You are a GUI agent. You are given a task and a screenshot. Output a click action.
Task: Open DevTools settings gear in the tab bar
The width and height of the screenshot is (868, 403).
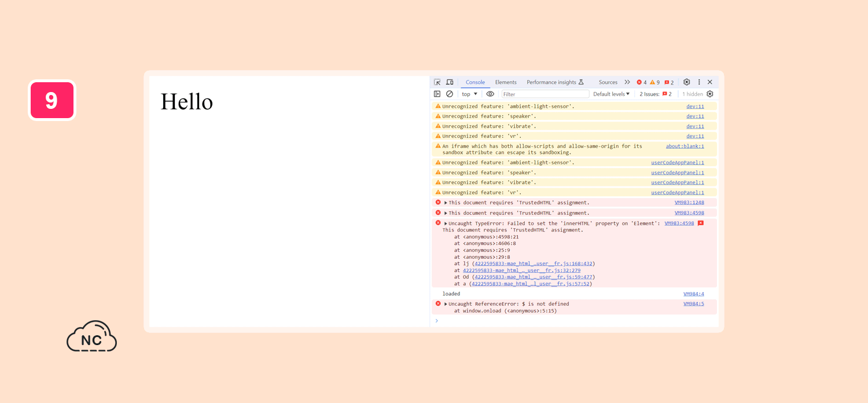pos(687,82)
